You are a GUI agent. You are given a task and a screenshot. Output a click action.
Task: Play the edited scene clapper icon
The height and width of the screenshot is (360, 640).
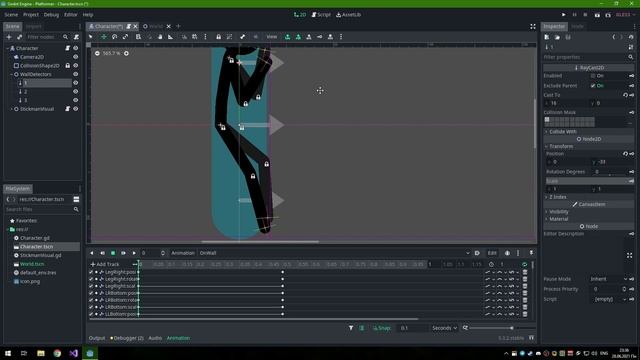[x=597, y=15]
